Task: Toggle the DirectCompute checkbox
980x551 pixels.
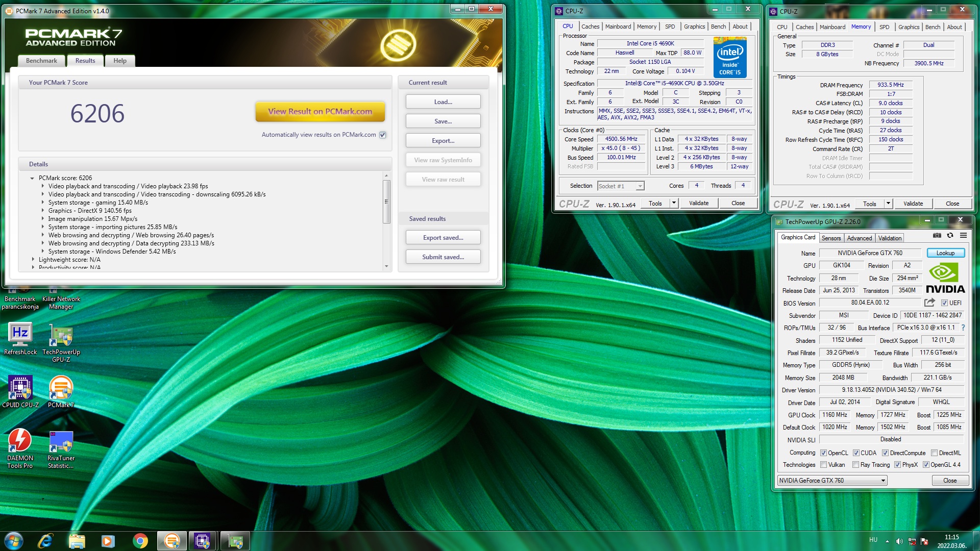Action: 885,453
